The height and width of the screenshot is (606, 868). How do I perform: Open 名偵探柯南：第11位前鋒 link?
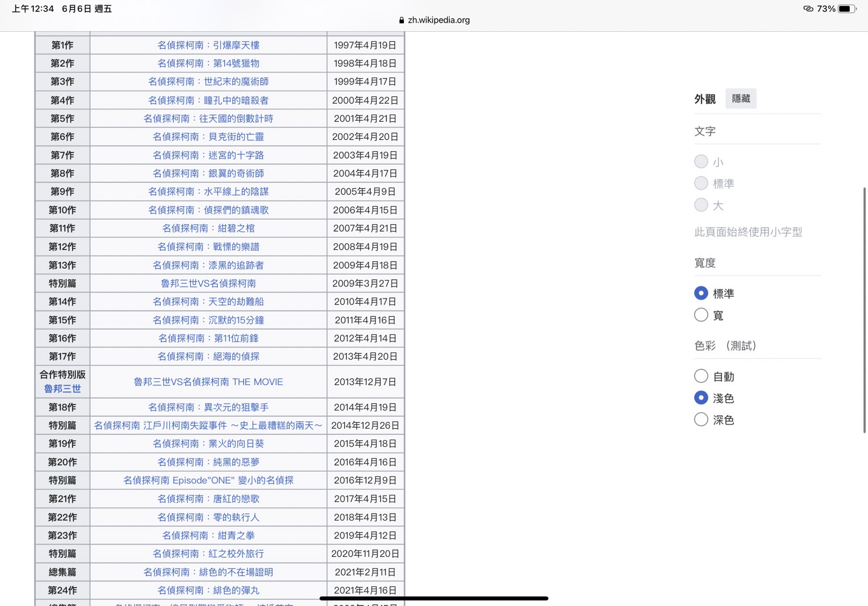point(209,338)
